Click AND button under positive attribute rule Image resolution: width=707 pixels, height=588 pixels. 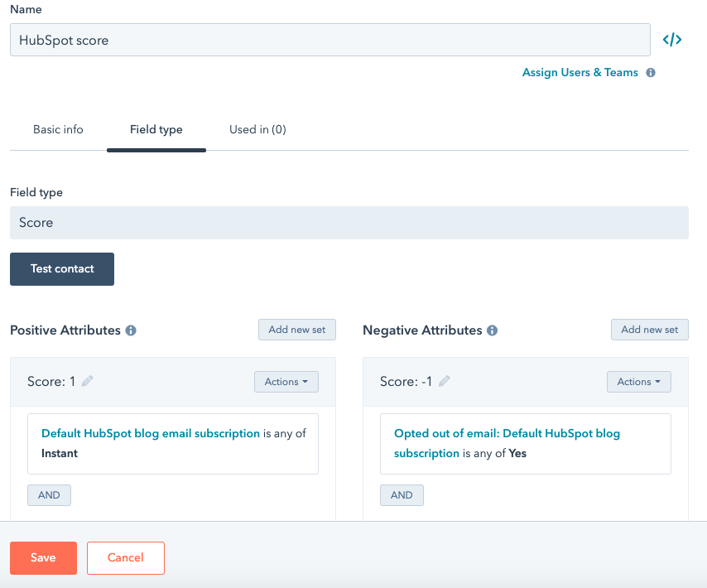point(49,495)
